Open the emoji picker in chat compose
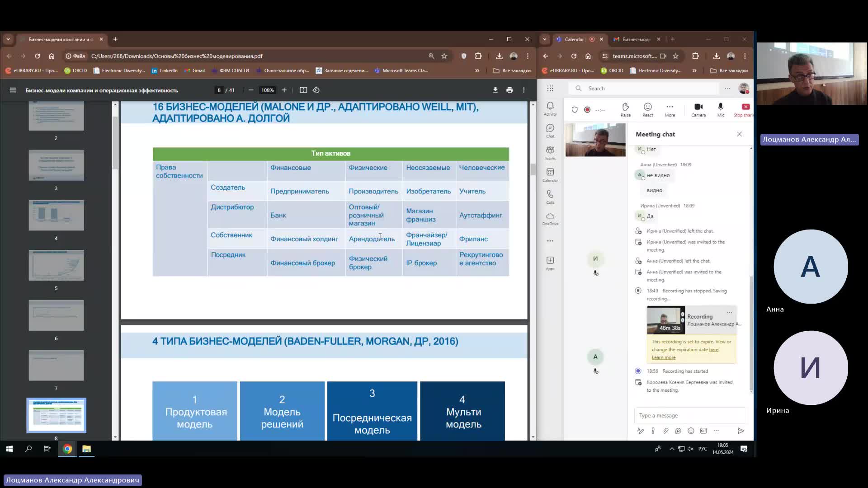 click(x=691, y=431)
